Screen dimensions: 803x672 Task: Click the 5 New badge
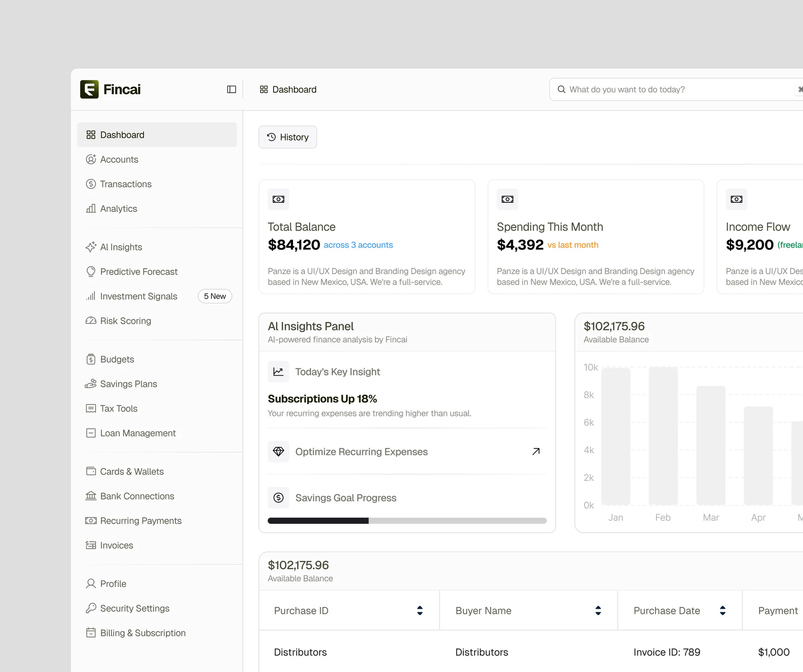(215, 296)
